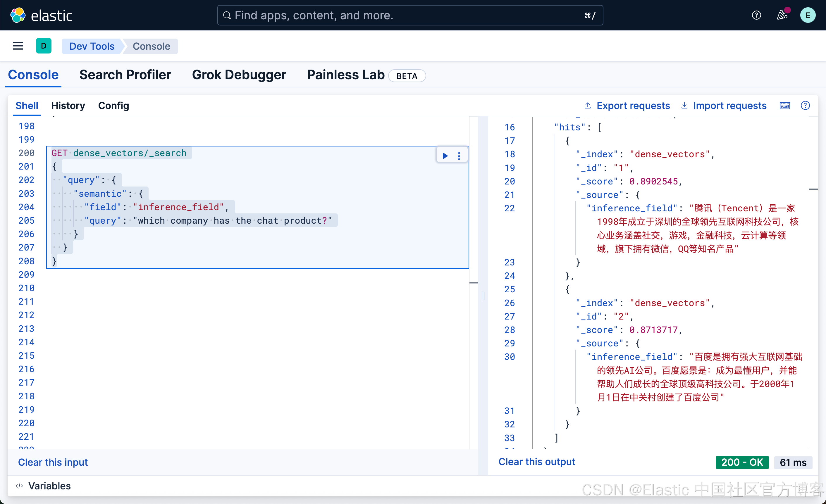
Task: Focus the Find apps search field
Action: coord(410,15)
